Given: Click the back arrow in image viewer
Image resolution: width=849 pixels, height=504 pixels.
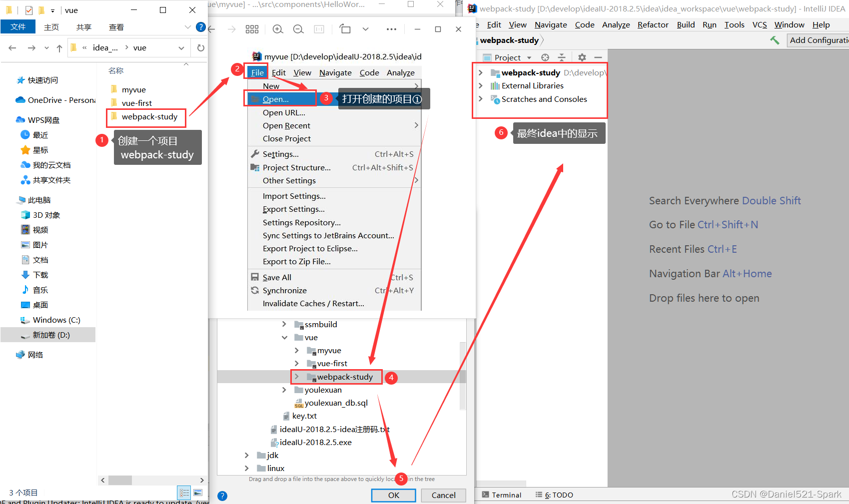Looking at the screenshot, I should click(x=211, y=29).
